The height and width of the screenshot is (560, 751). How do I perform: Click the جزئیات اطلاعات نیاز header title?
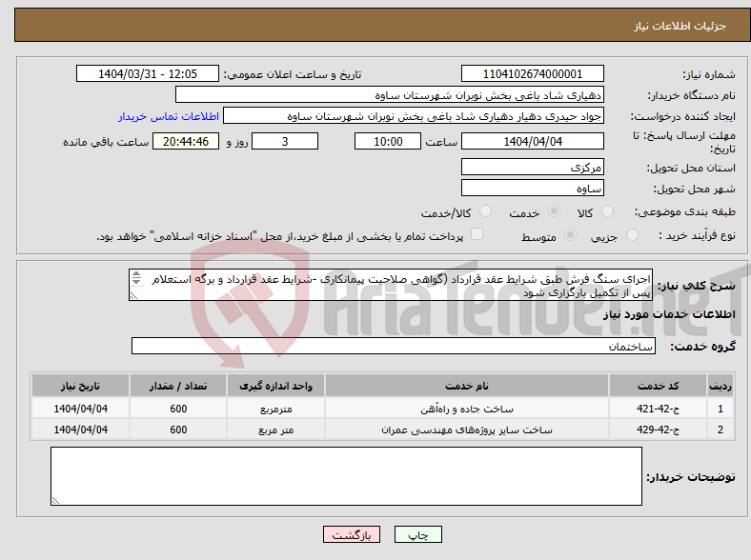click(x=680, y=26)
